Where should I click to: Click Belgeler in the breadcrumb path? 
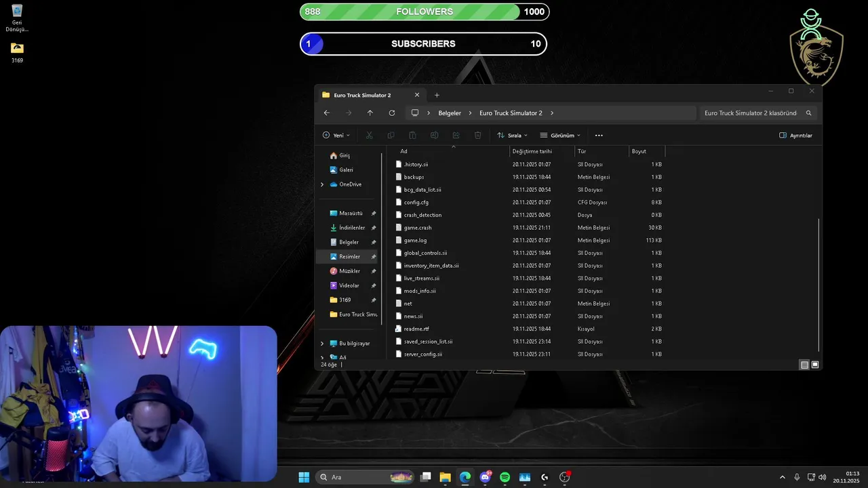coord(450,113)
